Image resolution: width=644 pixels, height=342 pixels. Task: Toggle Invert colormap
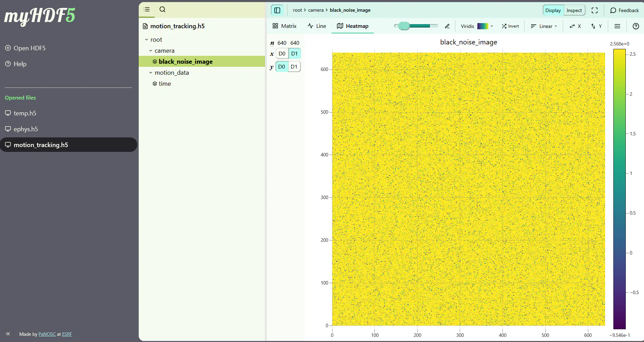[x=510, y=26]
